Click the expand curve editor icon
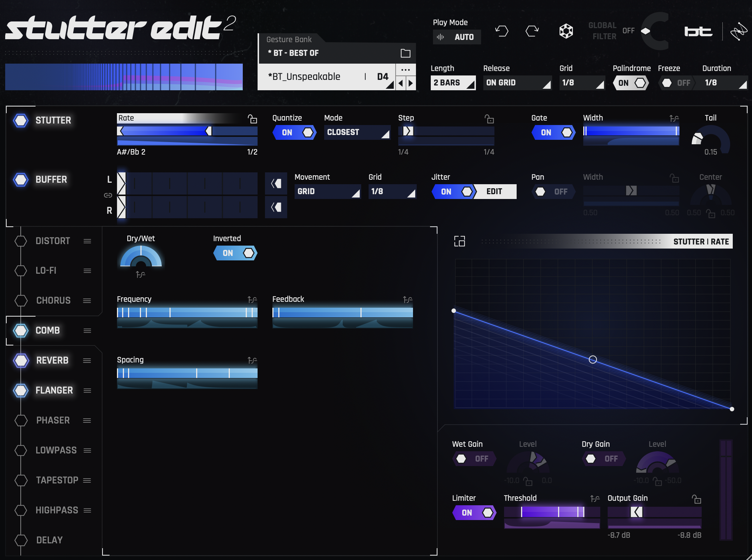 click(460, 241)
